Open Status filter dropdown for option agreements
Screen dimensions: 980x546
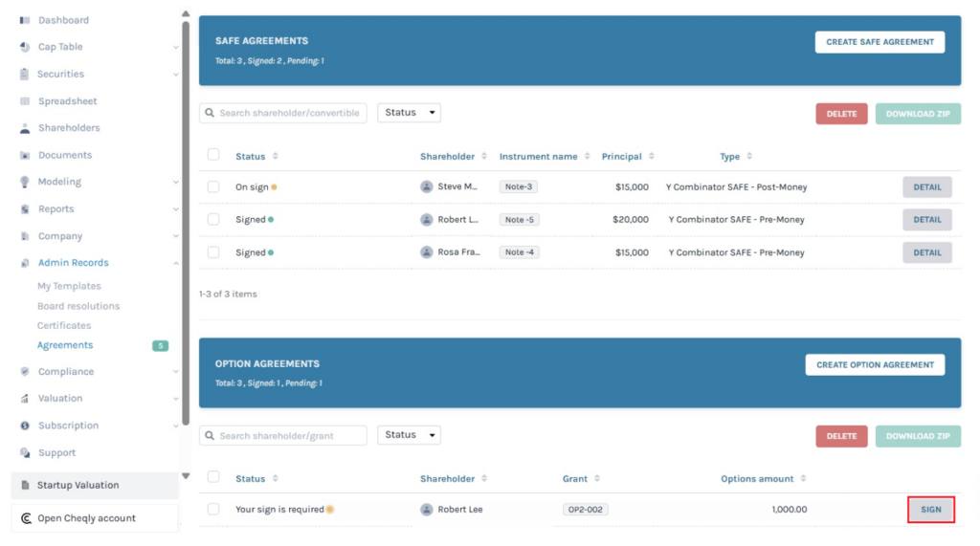point(409,435)
